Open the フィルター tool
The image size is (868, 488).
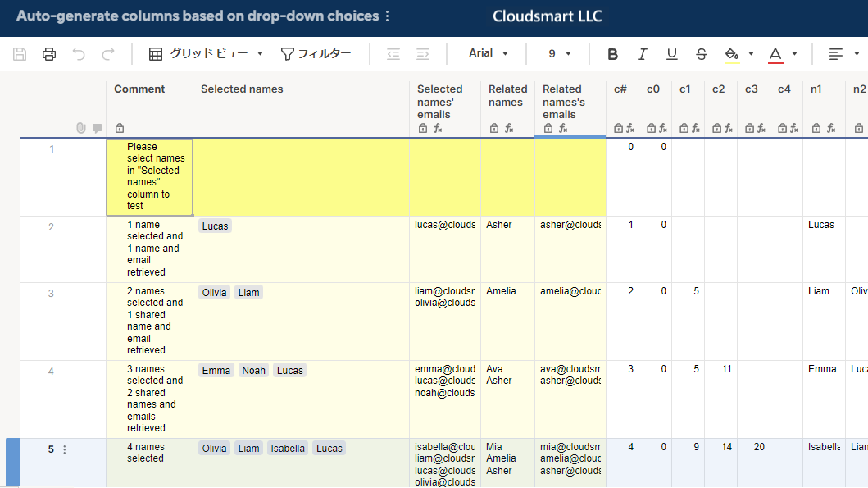pyautogui.click(x=318, y=52)
